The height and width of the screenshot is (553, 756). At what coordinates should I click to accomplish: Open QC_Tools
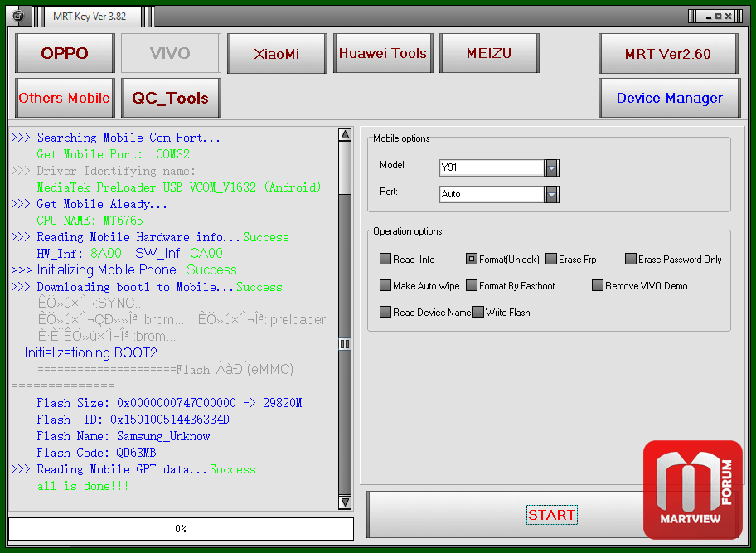171,98
